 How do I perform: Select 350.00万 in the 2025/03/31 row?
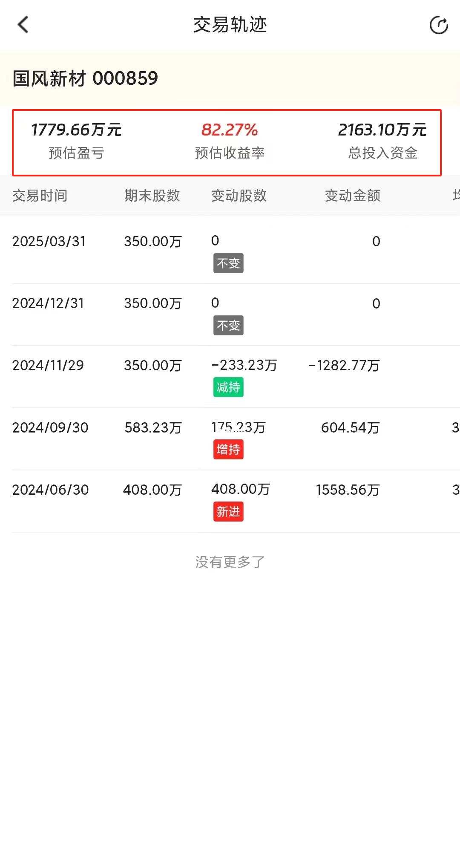point(153,242)
